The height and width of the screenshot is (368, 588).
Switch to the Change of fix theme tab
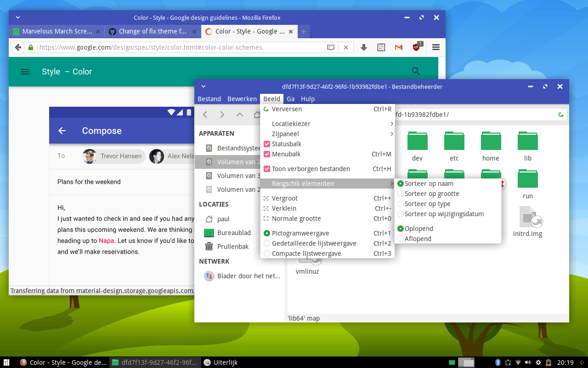[153, 31]
